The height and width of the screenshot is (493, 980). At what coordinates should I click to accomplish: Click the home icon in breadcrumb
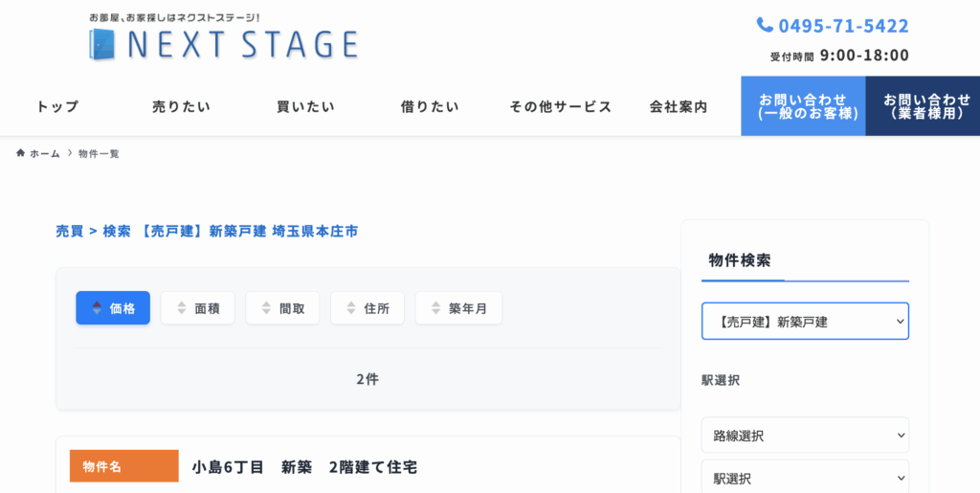(21, 153)
